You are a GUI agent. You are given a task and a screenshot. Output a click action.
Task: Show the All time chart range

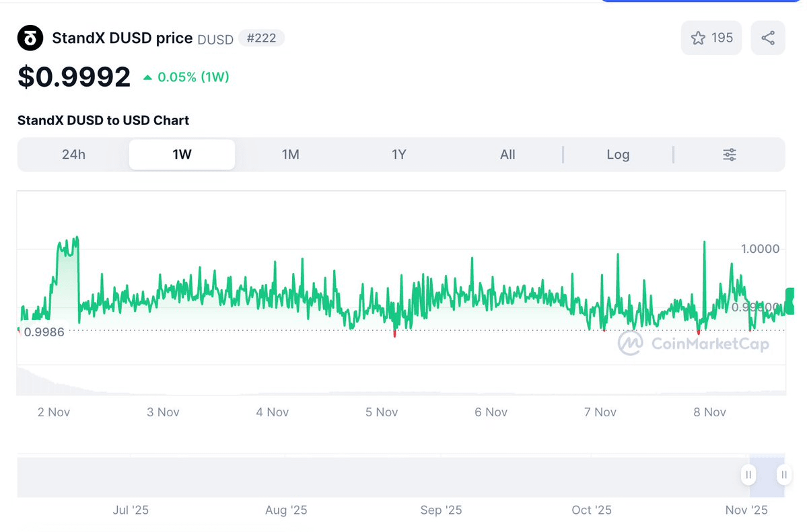(507, 154)
